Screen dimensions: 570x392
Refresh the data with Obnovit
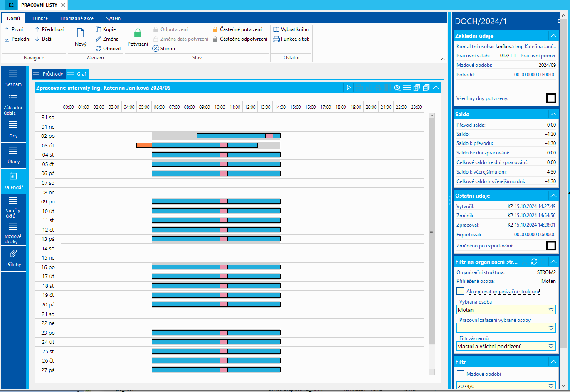click(x=108, y=49)
